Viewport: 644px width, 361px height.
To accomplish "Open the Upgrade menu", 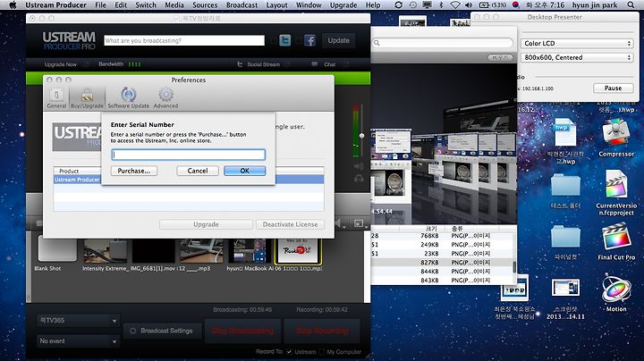I will tap(343, 5).
